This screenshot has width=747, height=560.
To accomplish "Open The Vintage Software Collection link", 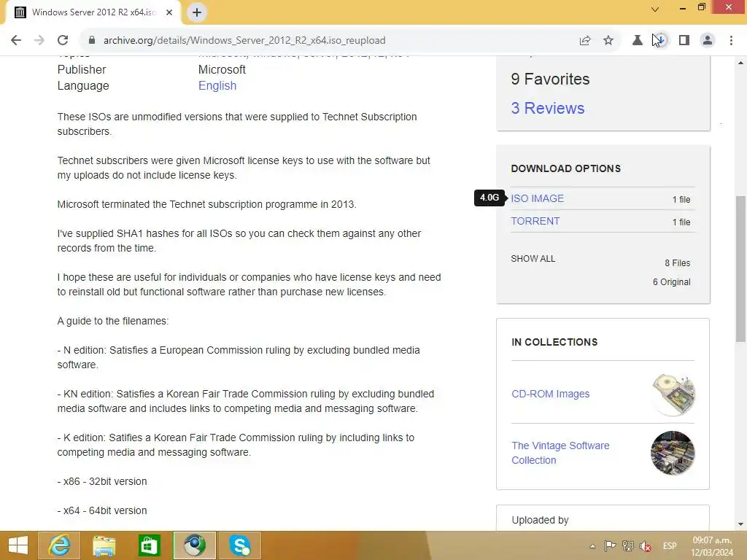I will (x=560, y=453).
